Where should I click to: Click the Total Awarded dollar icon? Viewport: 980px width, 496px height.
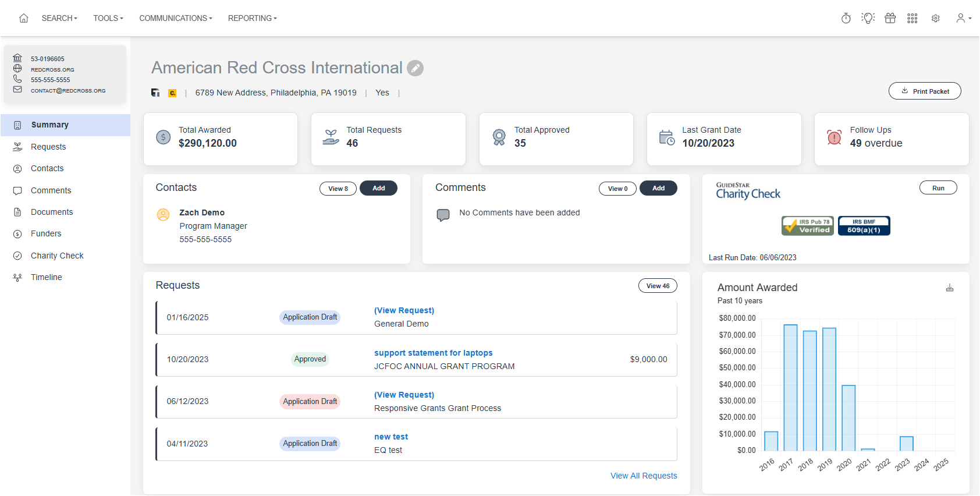click(x=164, y=137)
